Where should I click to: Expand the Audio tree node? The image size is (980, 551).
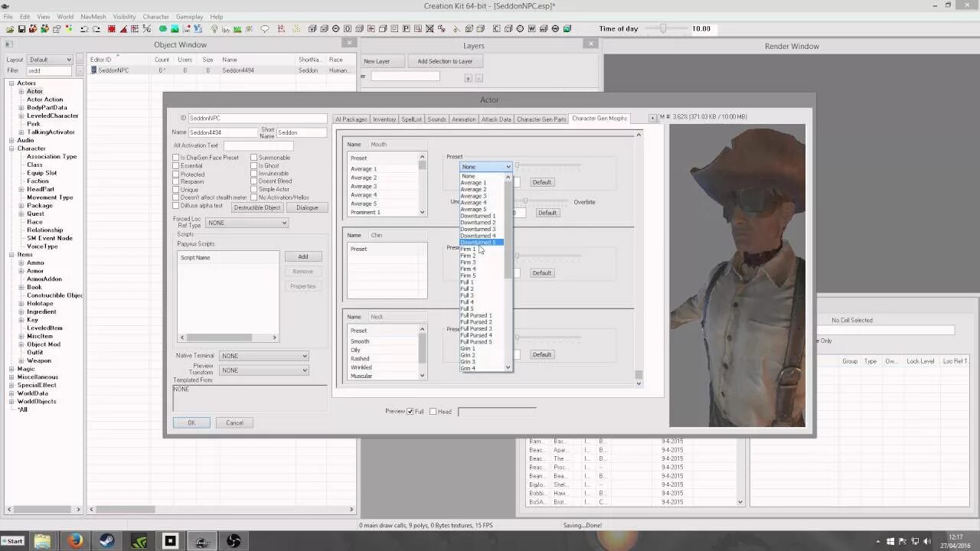pos(13,140)
